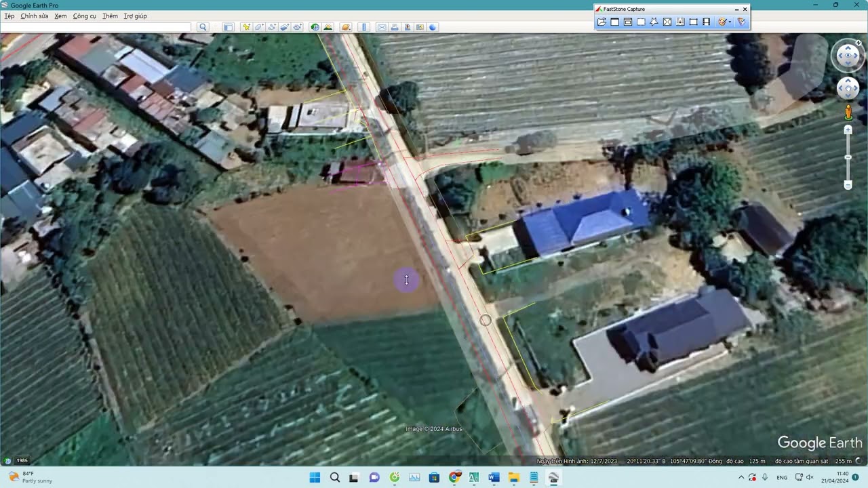This screenshot has height=488, width=868.
Task: Minimize the FastStone Capture panel
Action: coord(736,9)
